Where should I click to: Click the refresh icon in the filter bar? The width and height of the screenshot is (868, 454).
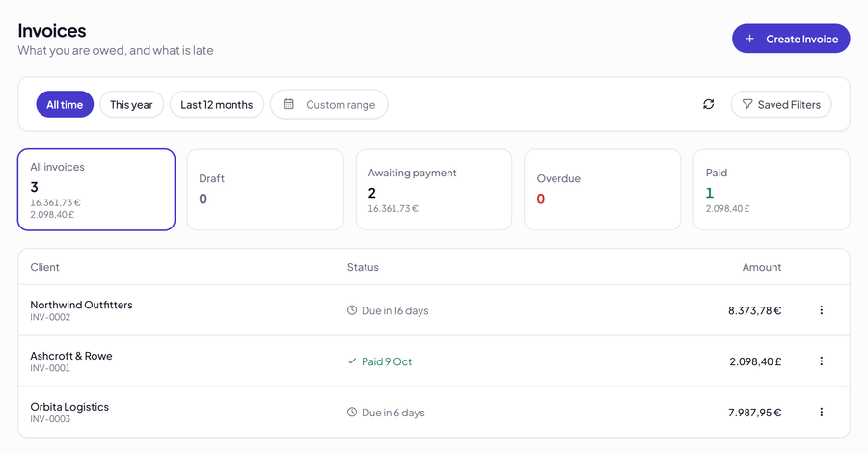coord(709,104)
